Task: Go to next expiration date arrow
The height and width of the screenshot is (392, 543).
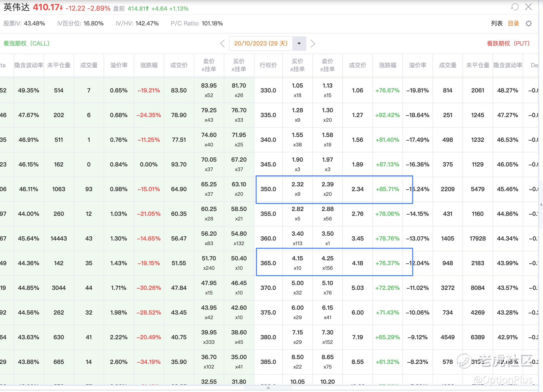Action: pos(313,44)
